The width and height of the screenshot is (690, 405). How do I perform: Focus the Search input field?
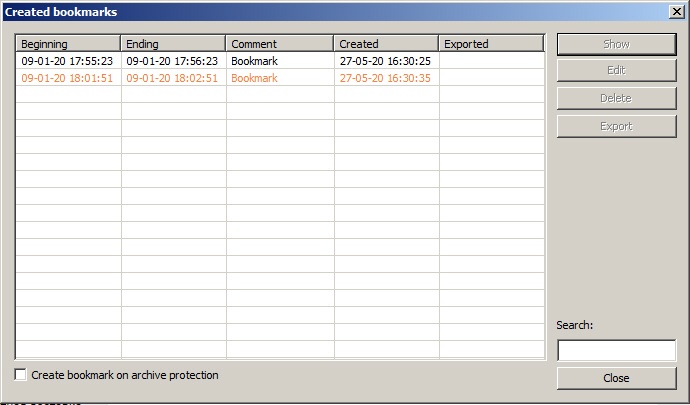(617, 350)
